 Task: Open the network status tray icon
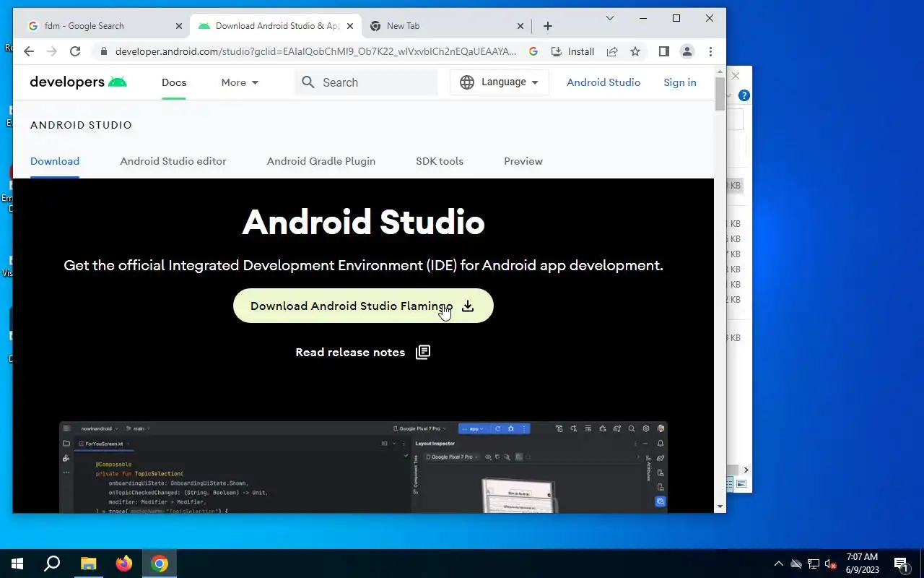pyautogui.click(x=814, y=564)
